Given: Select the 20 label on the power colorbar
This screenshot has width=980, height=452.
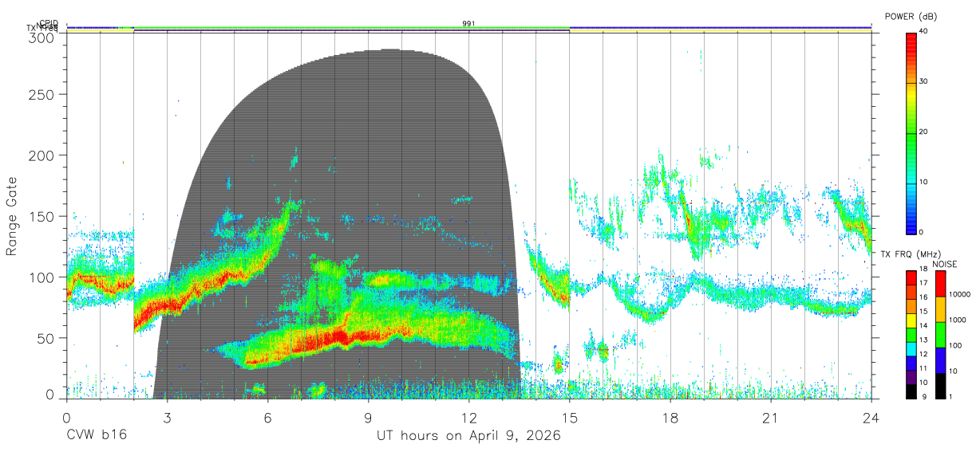Looking at the screenshot, I should coord(925,132).
